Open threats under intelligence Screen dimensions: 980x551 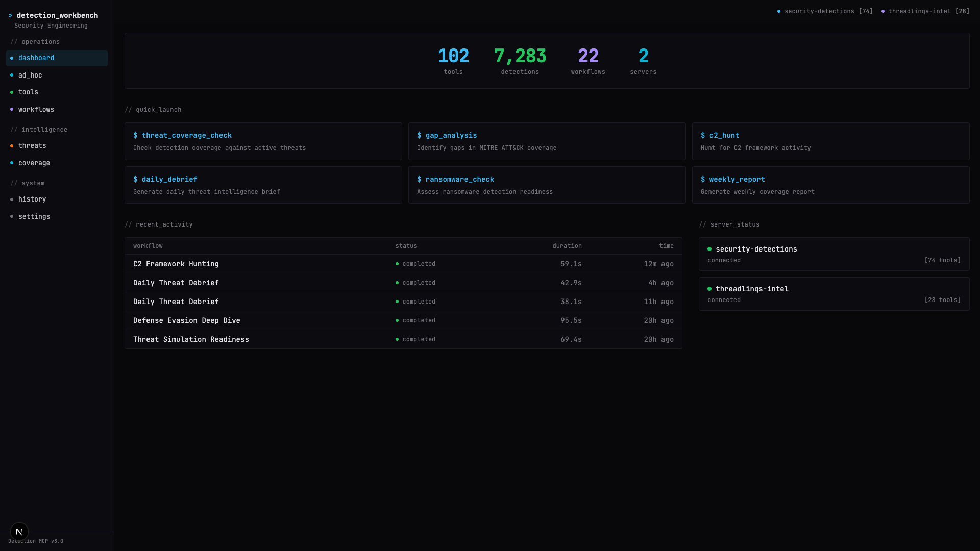pos(57,146)
